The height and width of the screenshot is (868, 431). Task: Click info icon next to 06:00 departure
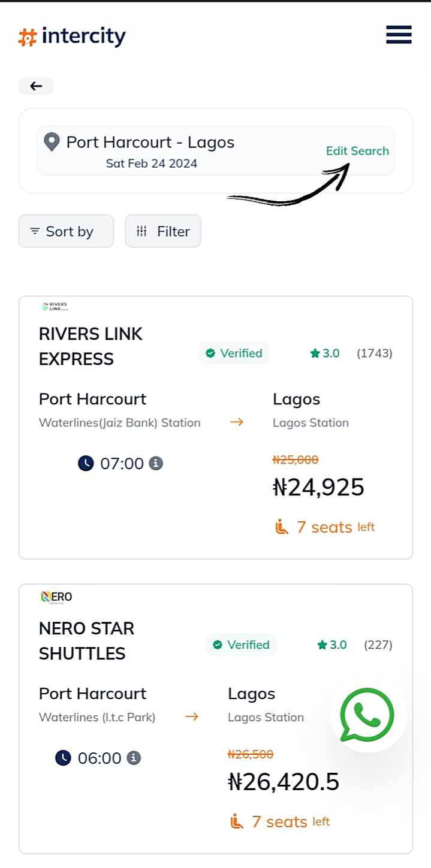point(134,758)
